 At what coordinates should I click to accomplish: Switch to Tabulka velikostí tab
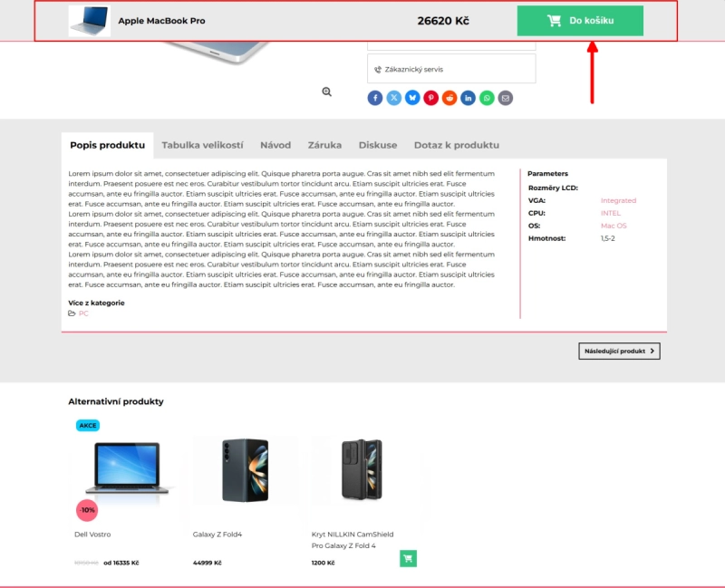(202, 145)
